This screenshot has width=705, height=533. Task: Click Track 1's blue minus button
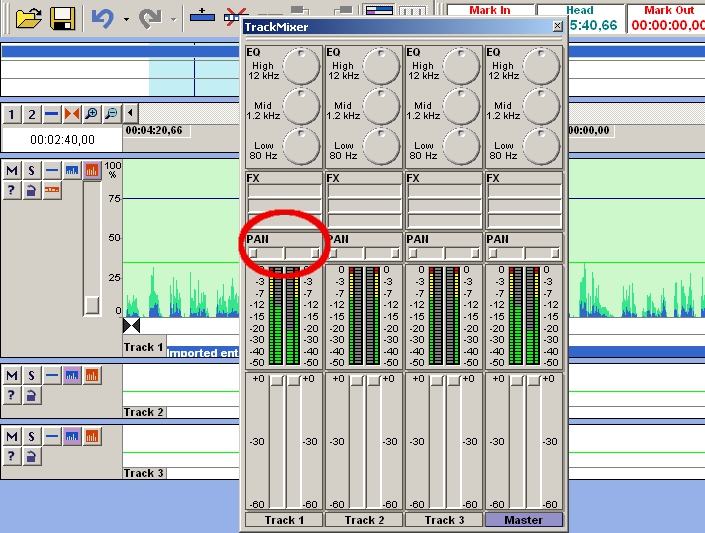tap(52, 170)
